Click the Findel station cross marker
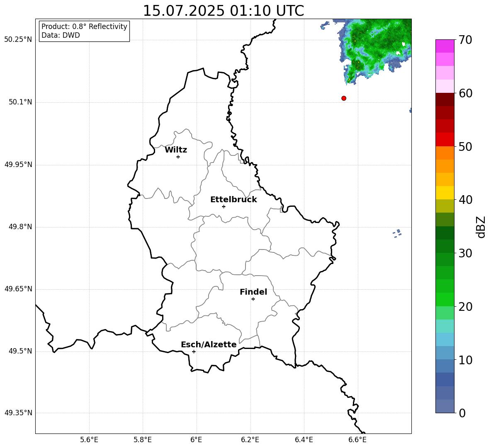491x448 pixels. pos(253,299)
